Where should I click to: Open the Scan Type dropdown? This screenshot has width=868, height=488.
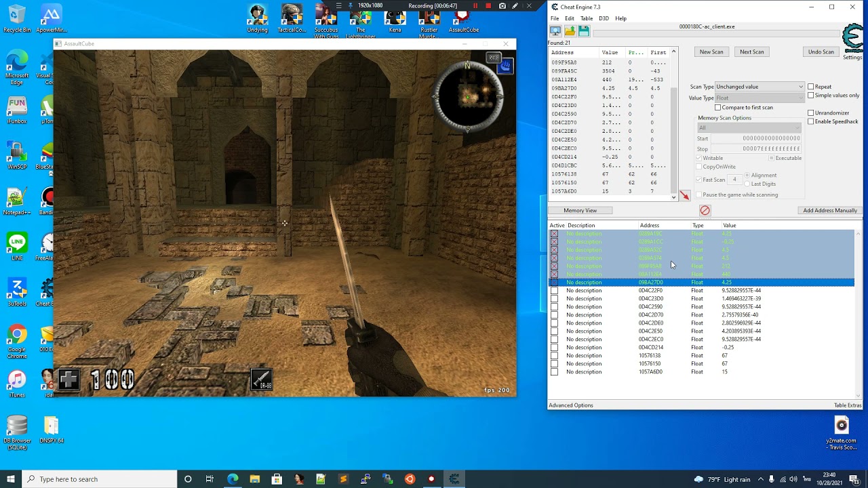click(759, 87)
